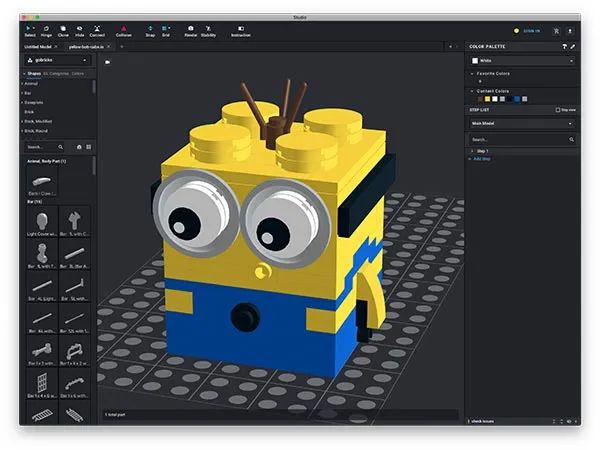
Task: Select the Colors tab in parts panel
Action: coord(78,73)
